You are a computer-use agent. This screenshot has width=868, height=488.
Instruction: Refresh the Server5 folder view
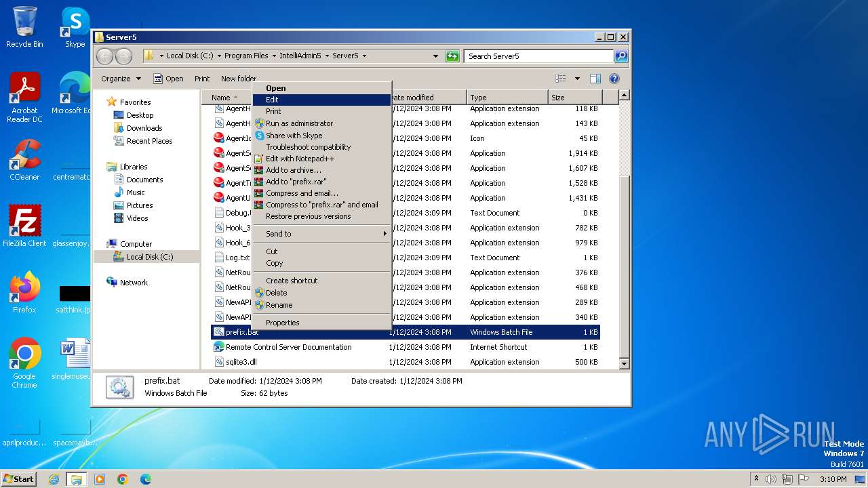[x=452, y=56]
